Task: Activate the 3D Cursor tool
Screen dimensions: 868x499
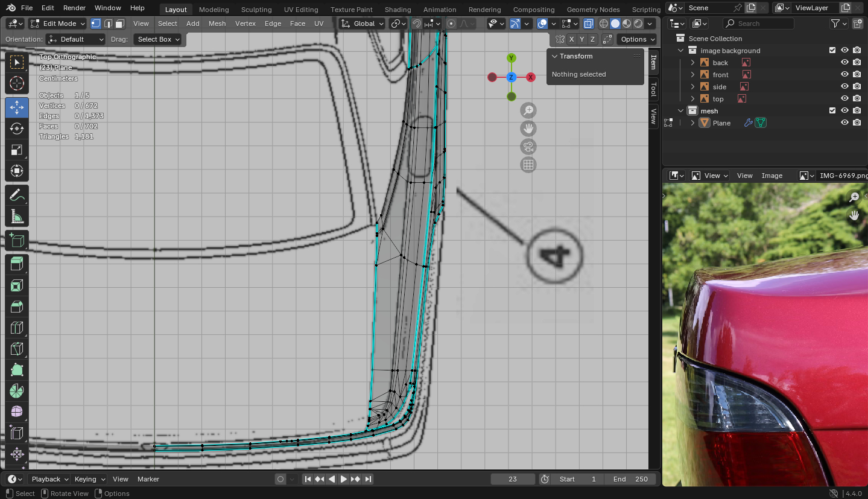Action: pyautogui.click(x=17, y=84)
